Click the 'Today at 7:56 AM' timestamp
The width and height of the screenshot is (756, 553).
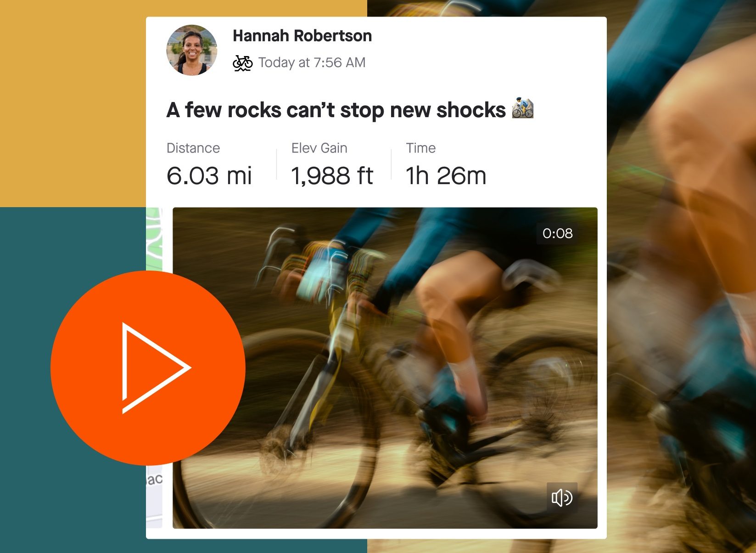312,62
